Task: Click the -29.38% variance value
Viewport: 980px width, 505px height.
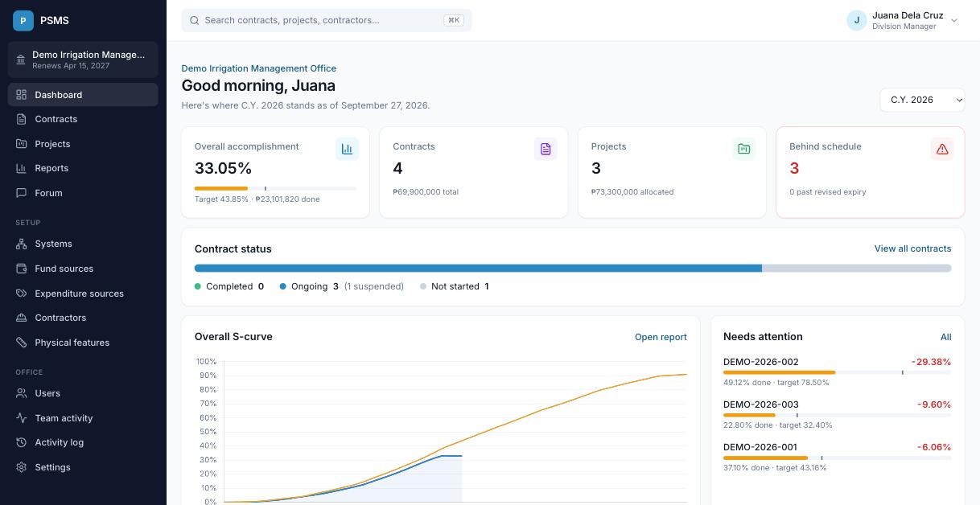Action: (x=931, y=362)
